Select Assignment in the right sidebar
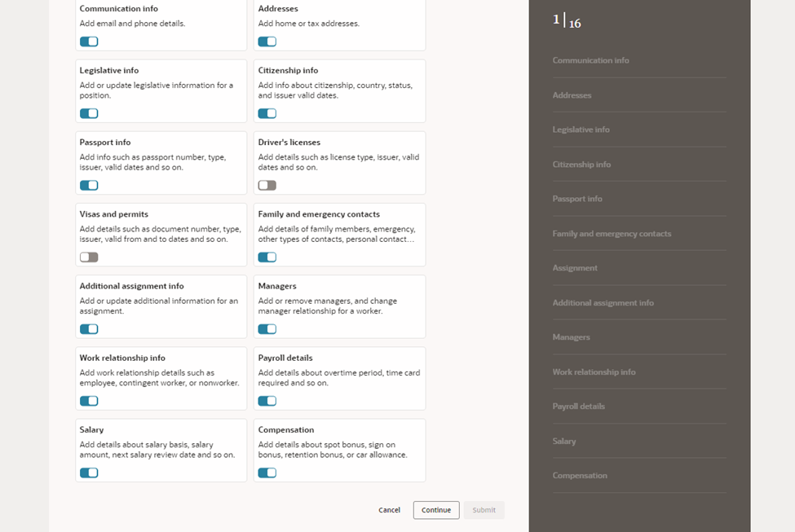 (x=573, y=267)
